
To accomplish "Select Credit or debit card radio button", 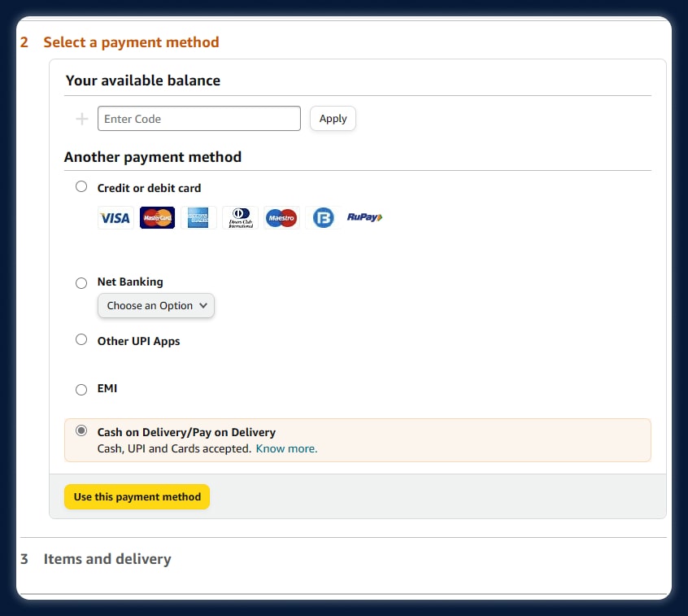I will [81, 187].
